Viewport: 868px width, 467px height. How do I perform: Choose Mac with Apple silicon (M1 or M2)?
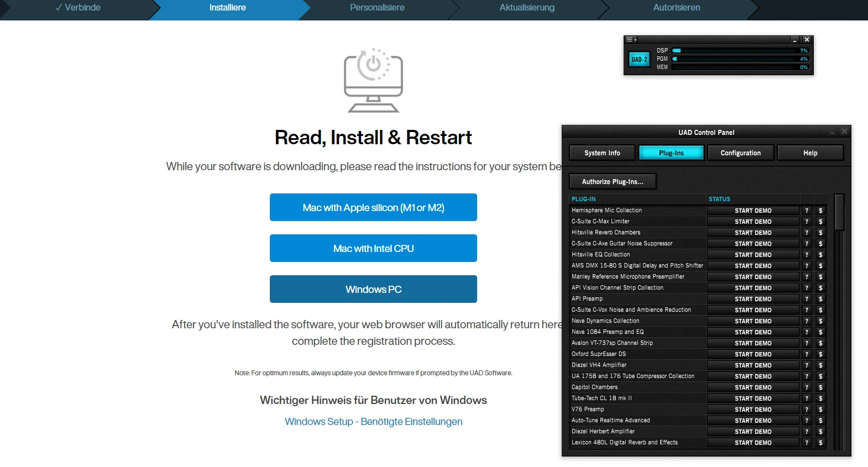[x=373, y=207]
